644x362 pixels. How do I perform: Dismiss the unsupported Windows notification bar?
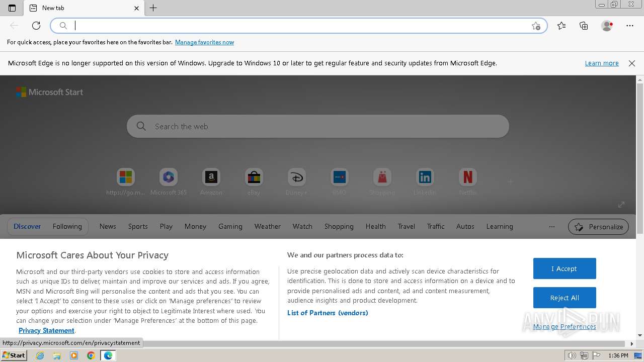[632, 63]
